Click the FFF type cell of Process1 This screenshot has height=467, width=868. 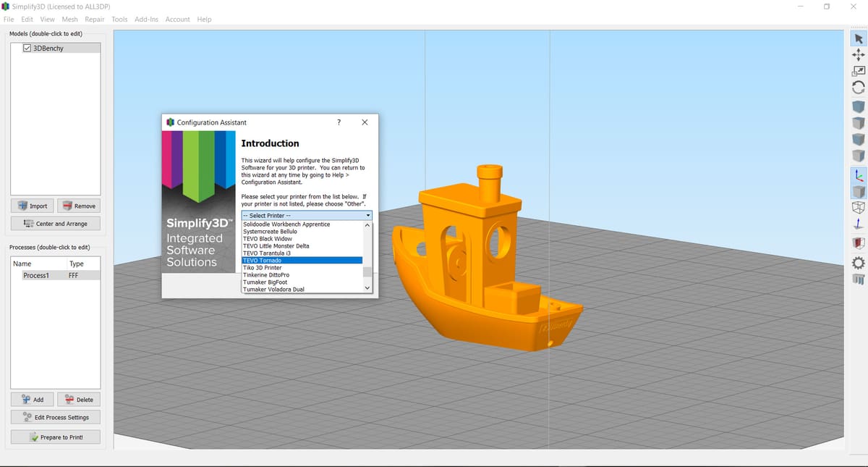tap(74, 276)
